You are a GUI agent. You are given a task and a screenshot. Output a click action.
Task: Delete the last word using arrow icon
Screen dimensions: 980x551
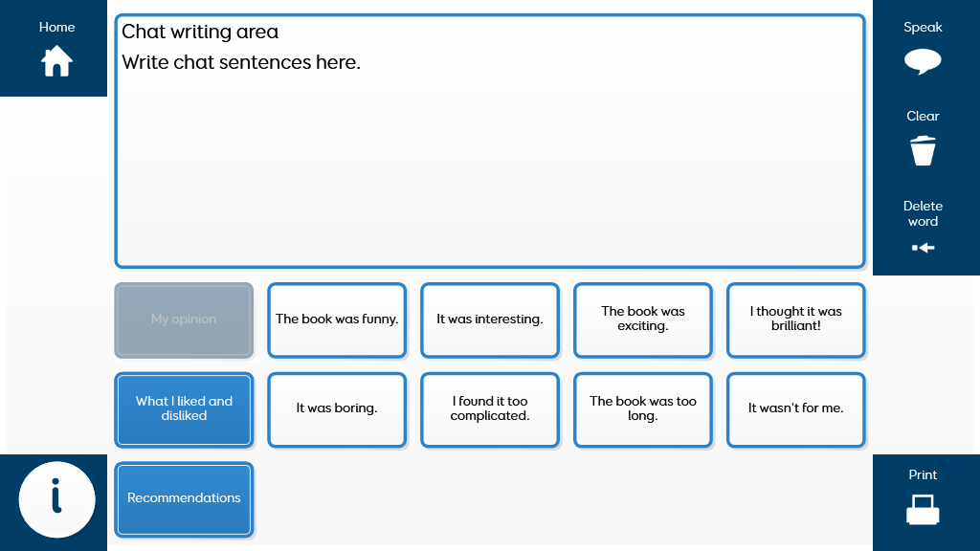click(x=923, y=248)
